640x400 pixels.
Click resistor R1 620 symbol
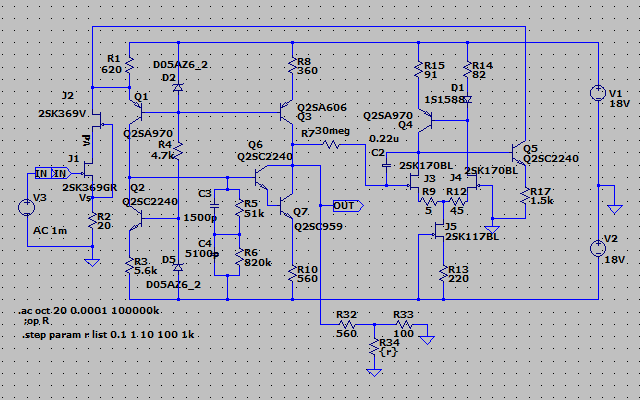click(x=129, y=64)
